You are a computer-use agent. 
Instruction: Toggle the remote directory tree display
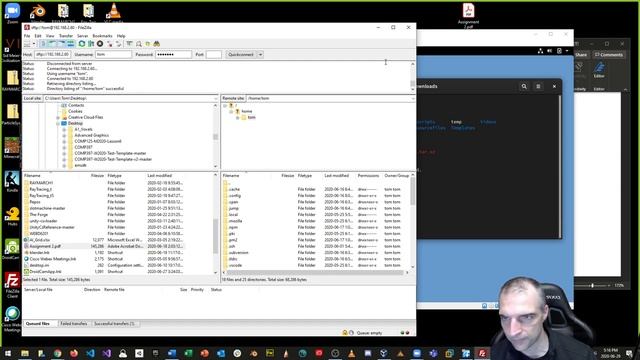pyautogui.click(x=62, y=44)
